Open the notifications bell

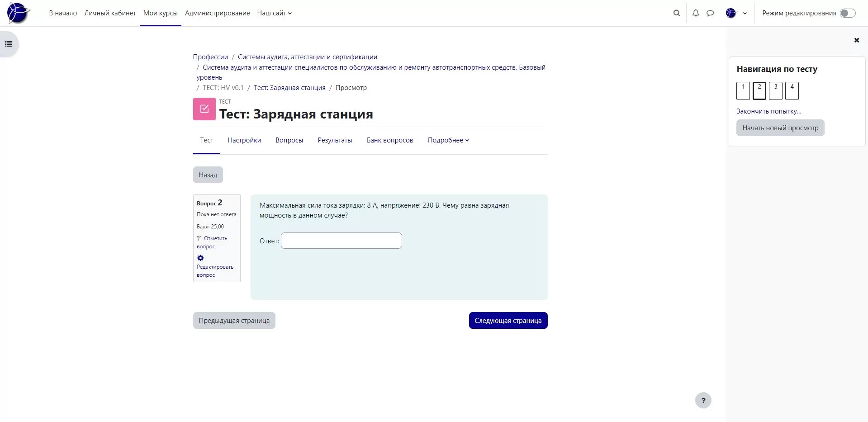tap(696, 13)
